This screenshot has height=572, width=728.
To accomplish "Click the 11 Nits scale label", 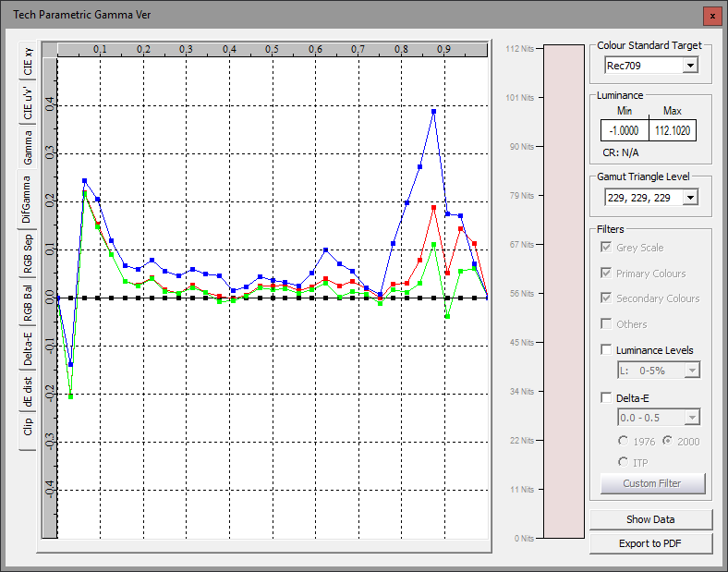I will (x=521, y=490).
